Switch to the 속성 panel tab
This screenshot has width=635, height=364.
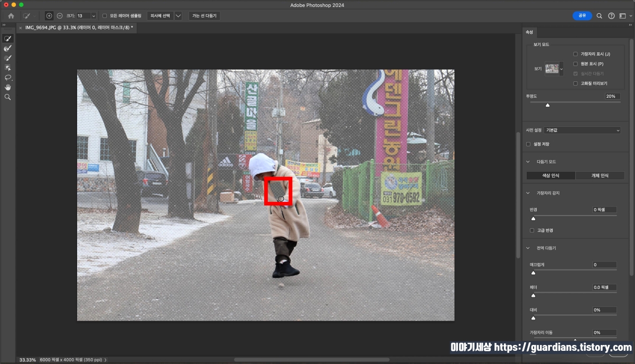pyautogui.click(x=529, y=32)
